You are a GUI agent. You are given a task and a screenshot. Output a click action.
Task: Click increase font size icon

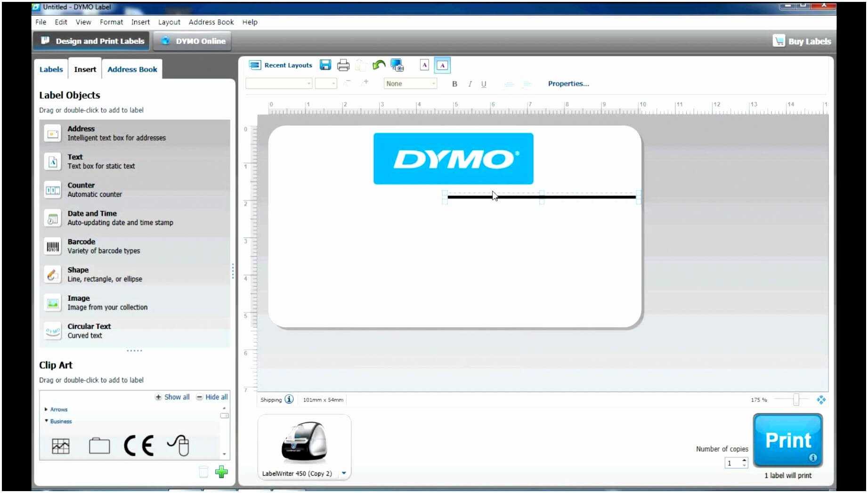tap(365, 83)
